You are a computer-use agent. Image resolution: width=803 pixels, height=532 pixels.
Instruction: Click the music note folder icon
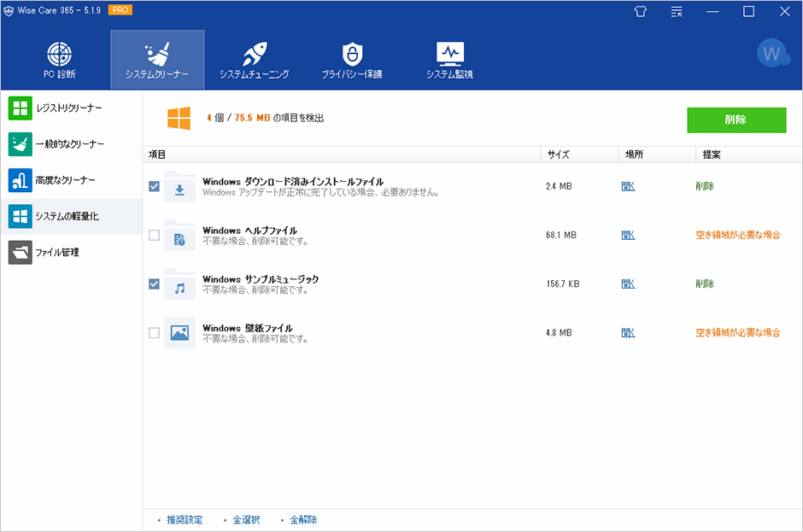point(179,284)
